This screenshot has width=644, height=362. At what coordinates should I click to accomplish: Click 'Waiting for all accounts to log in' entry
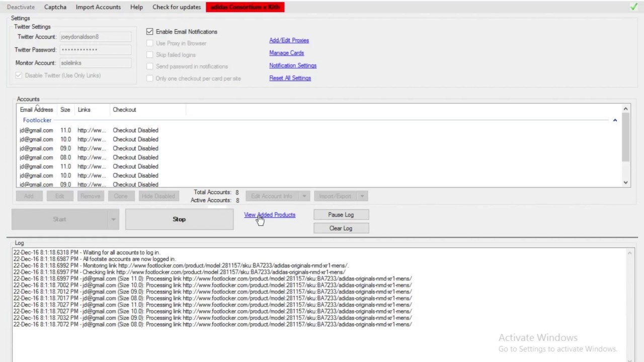[87, 252]
